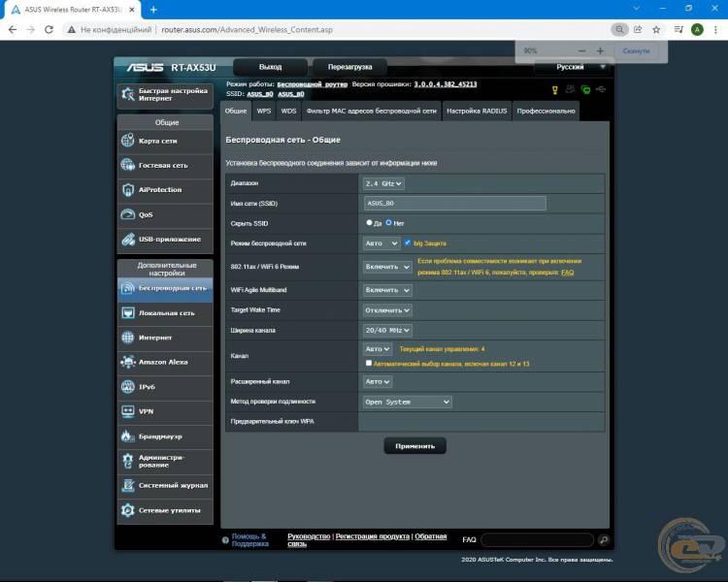The width and height of the screenshot is (728, 582).
Task: Open WiFi Agile Multiband dropdown
Action: (x=387, y=290)
